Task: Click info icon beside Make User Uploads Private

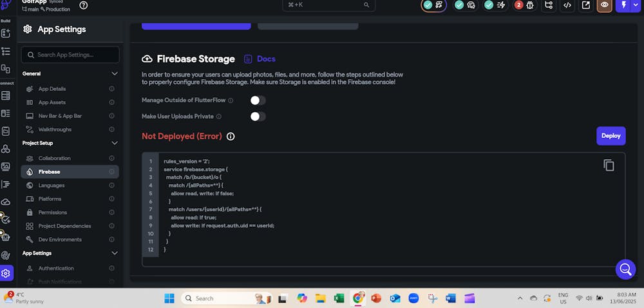Action: [x=219, y=117]
